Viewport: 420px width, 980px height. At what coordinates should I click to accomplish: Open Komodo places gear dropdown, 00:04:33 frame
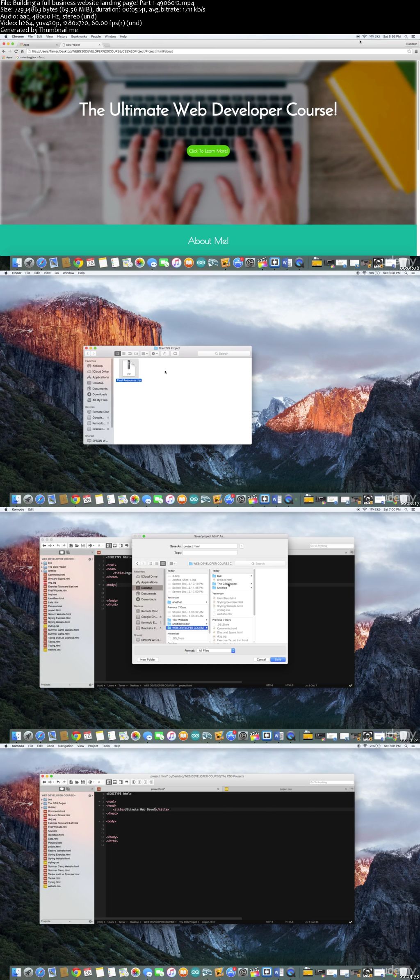90,795
